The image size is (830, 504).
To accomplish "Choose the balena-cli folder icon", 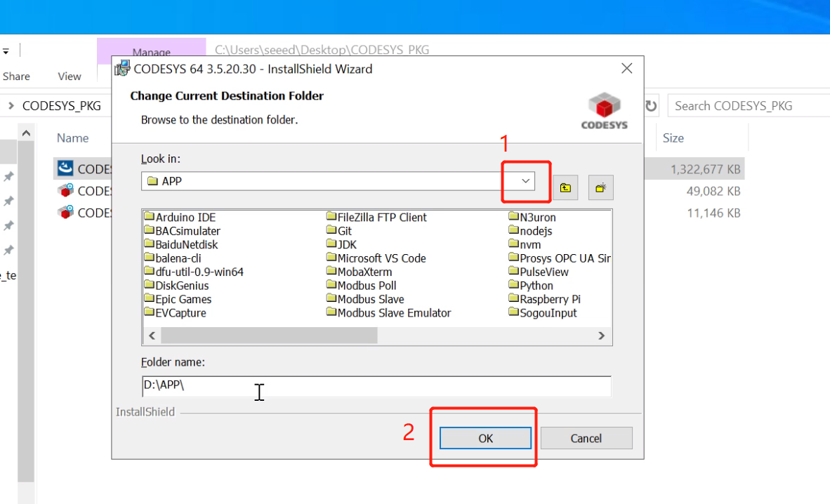I will tap(150, 258).
